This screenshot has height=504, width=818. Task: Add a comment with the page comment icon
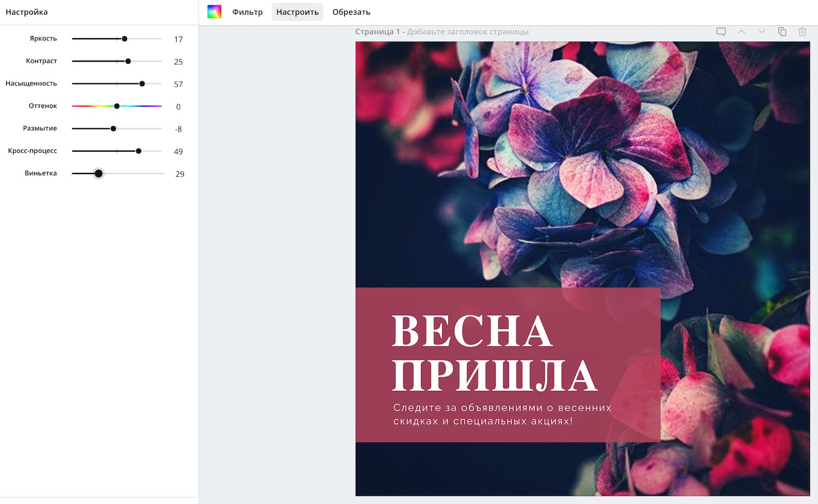pyautogui.click(x=721, y=32)
